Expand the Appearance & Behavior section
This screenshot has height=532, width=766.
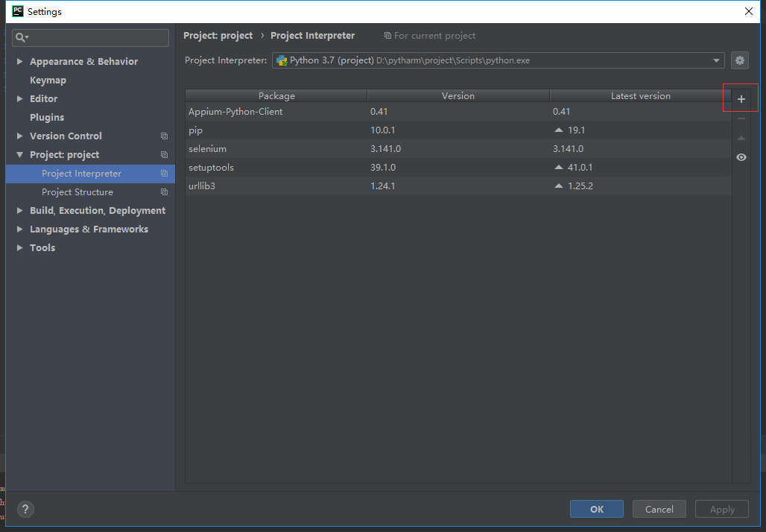19,61
